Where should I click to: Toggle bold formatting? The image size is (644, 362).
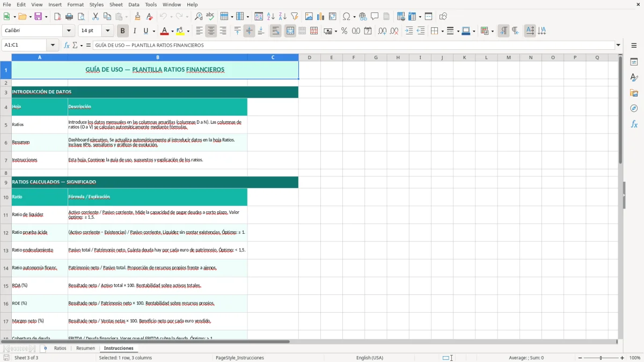(x=123, y=31)
